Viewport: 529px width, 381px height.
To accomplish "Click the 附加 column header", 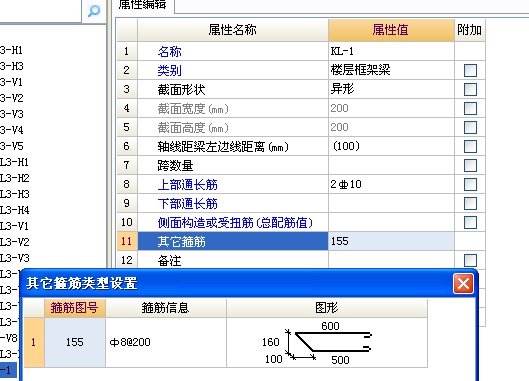I will tap(470, 30).
